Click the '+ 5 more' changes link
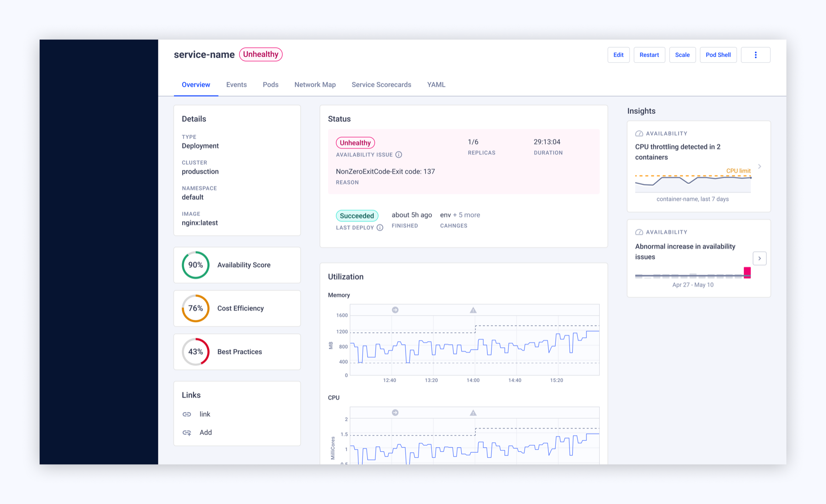 tap(467, 215)
